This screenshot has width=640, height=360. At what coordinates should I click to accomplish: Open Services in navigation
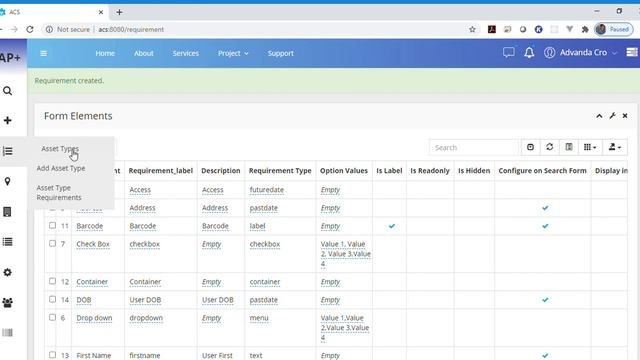185,53
